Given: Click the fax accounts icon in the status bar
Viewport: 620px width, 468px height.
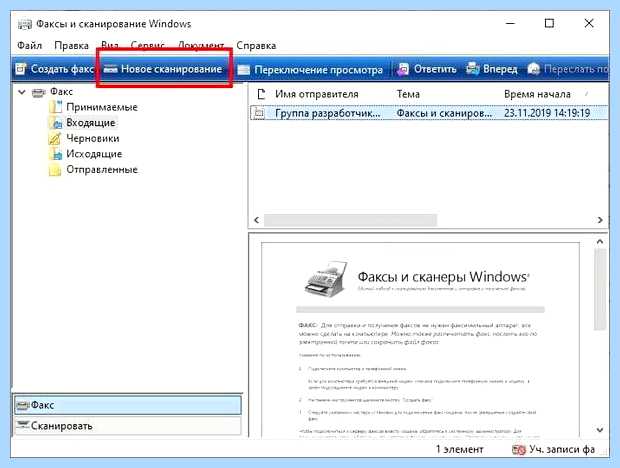Looking at the screenshot, I should [x=519, y=450].
